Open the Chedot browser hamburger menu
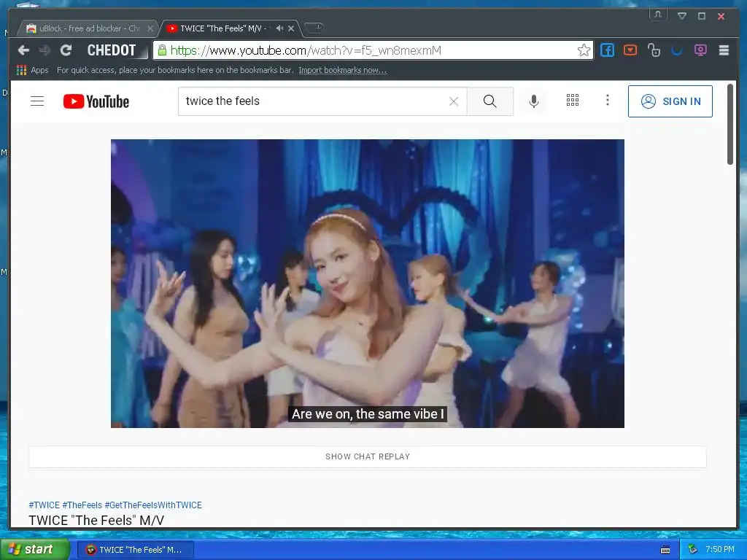Image resolution: width=747 pixels, height=560 pixels. [x=724, y=50]
